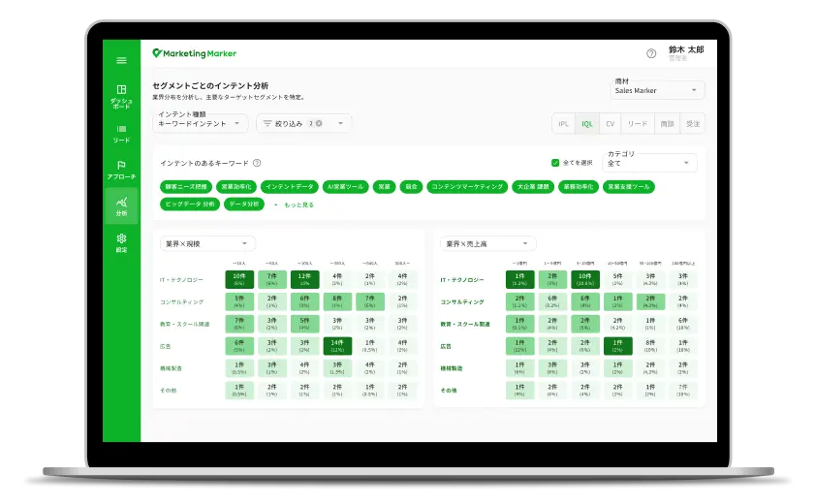
Task: Open the 業界×規模 dropdown
Action: pyautogui.click(x=206, y=244)
